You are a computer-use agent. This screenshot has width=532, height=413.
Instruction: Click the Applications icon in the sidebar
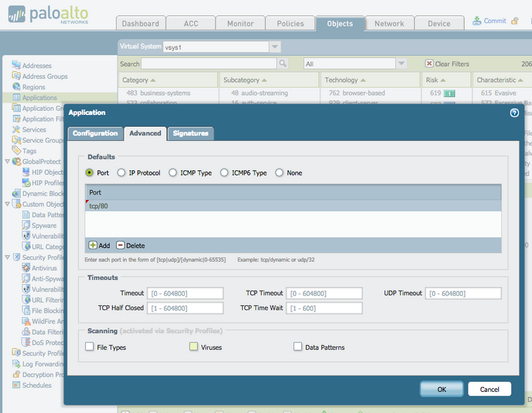point(17,97)
